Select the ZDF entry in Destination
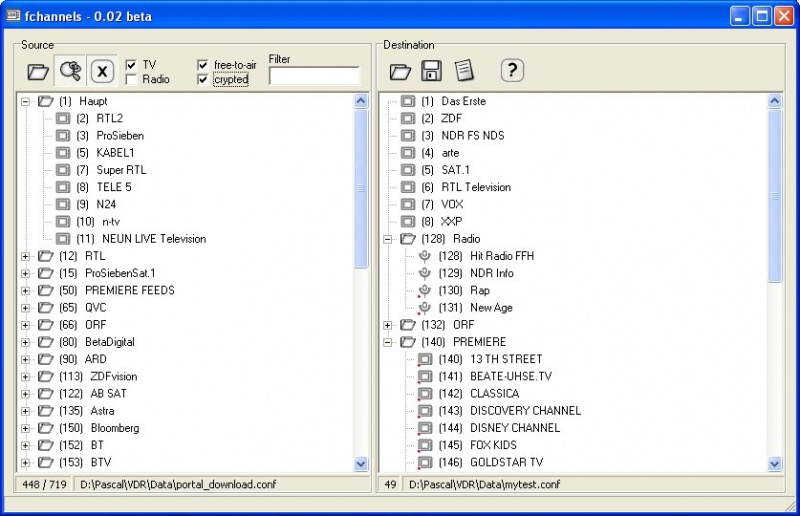The height and width of the screenshot is (516, 800). click(x=451, y=118)
